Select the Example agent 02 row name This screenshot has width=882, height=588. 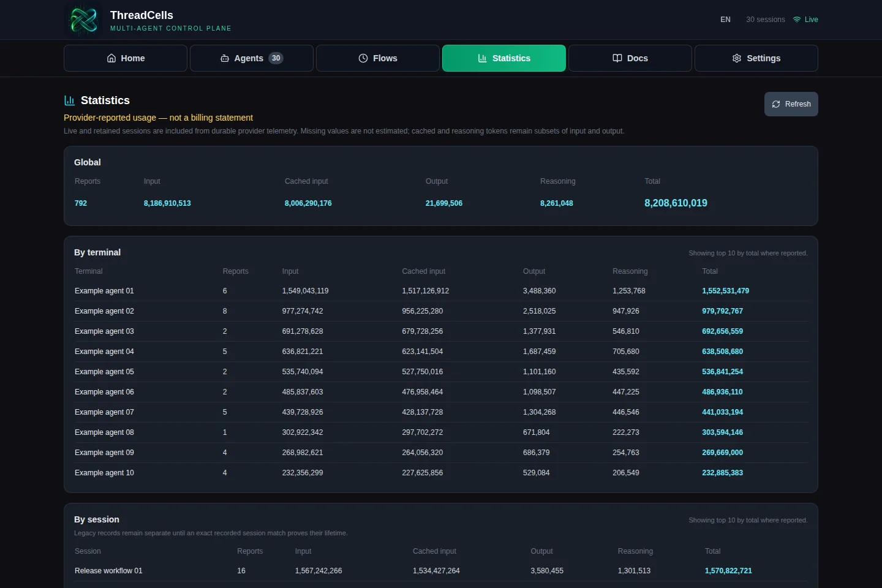(x=104, y=311)
